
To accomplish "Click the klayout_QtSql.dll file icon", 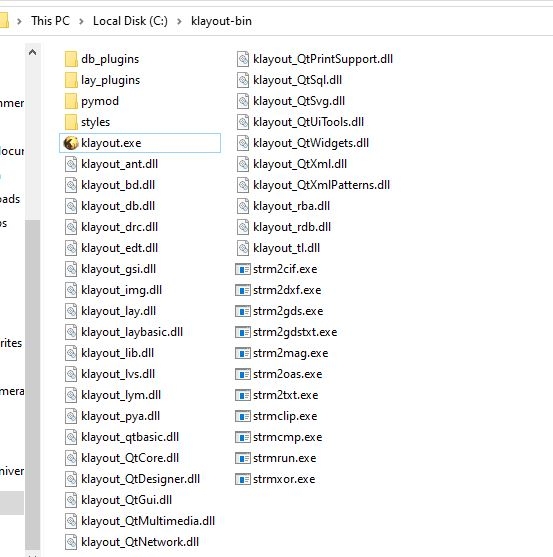I will (243, 80).
